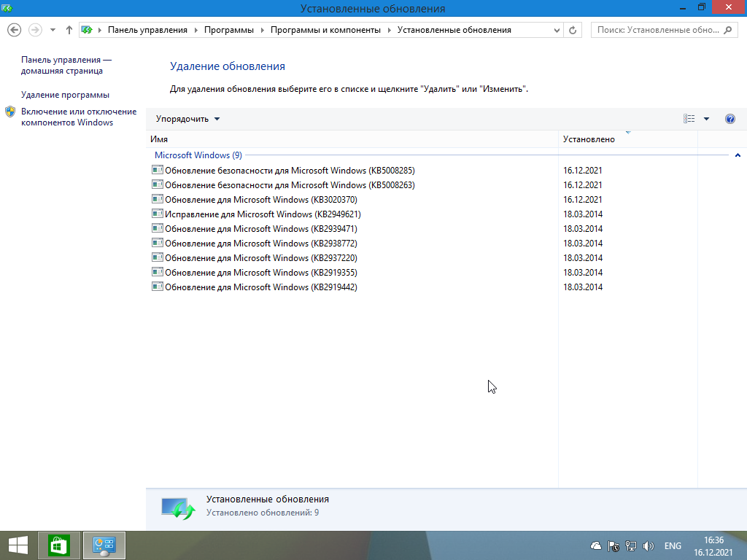The height and width of the screenshot is (560, 747).
Task: Select update KB2938772 row
Action: [x=421, y=244]
